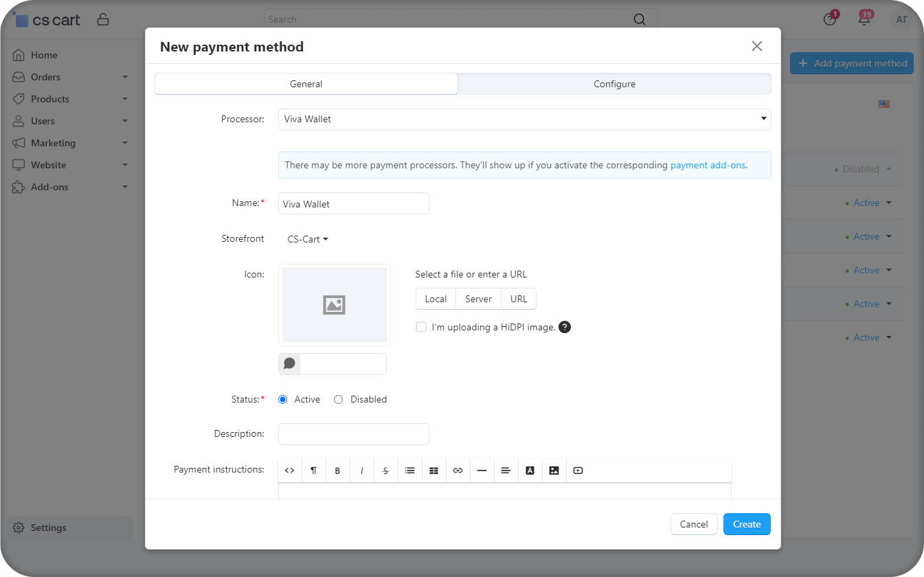Viewport: 924px width, 577px height.
Task: Select URL upload option
Action: pos(519,299)
